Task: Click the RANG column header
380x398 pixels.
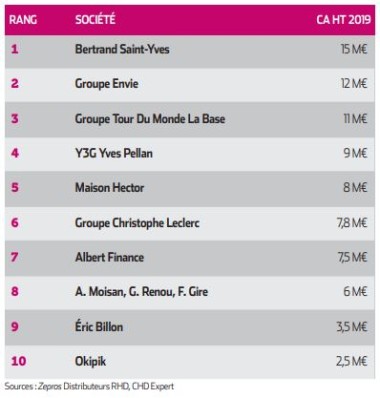Action: tap(23, 20)
